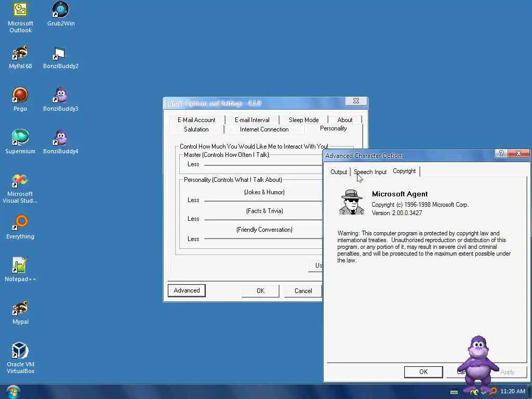Adjust the Friendly Conversation slider
The image size is (532, 399).
pyautogui.click(x=263, y=239)
